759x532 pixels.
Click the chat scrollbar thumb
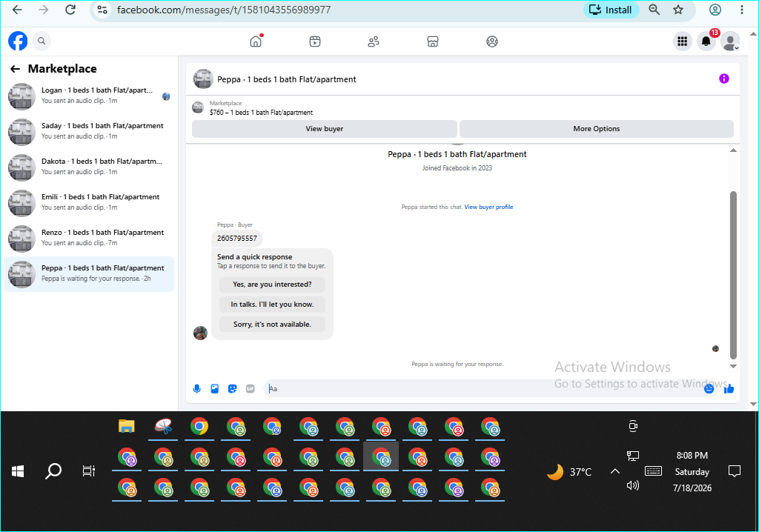tap(733, 275)
